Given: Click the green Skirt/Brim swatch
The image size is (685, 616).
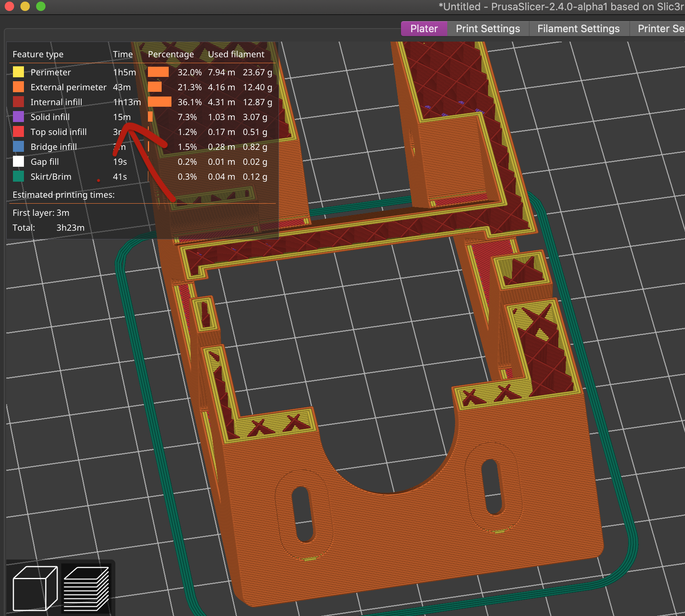Looking at the screenshot, I should [x=18, y=176].
